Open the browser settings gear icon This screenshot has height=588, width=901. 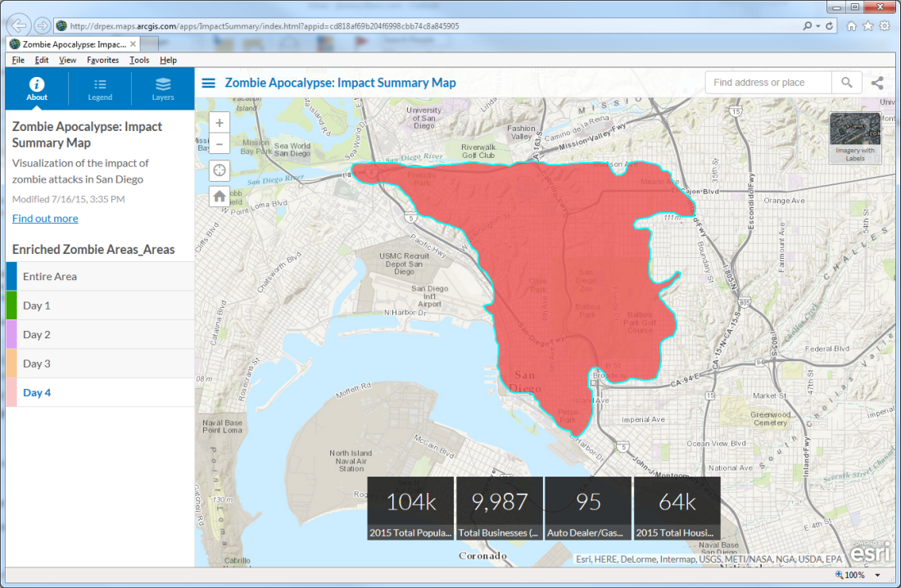coord(885,26)
